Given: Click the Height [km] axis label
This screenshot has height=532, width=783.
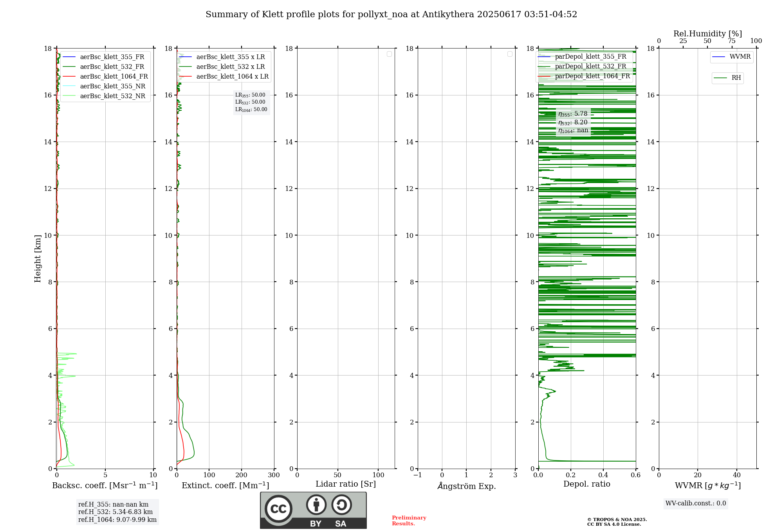Looking at the screenshot, I should click(38, 259).
